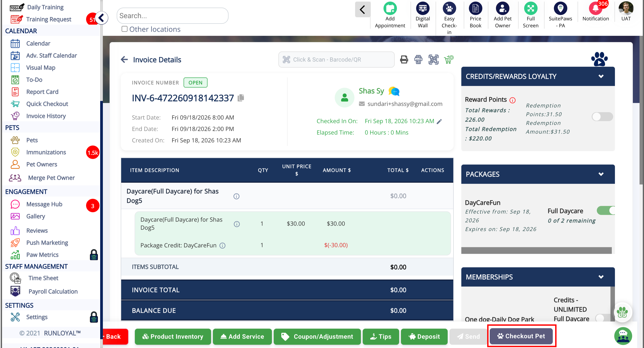Image resolution: width=644 pixels, height=348 pixels.
Task: Click the Checkout Pet button
Action: point(521,336)
